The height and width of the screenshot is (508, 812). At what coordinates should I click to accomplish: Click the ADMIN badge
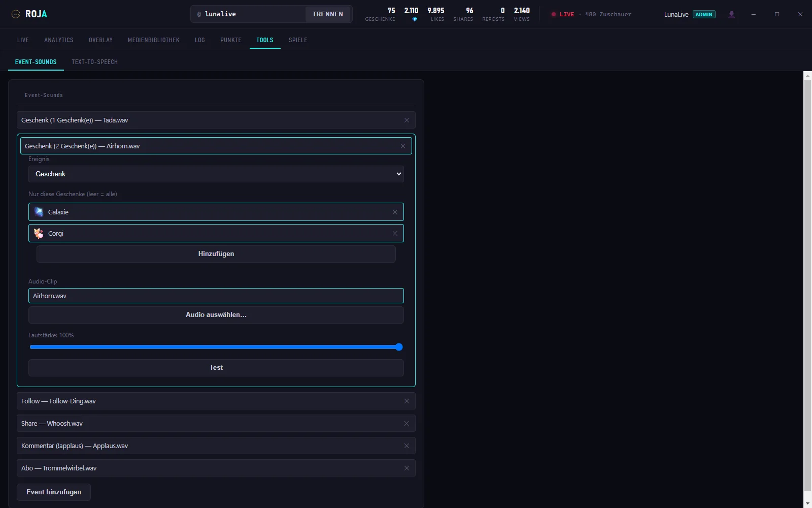[704, 14]
